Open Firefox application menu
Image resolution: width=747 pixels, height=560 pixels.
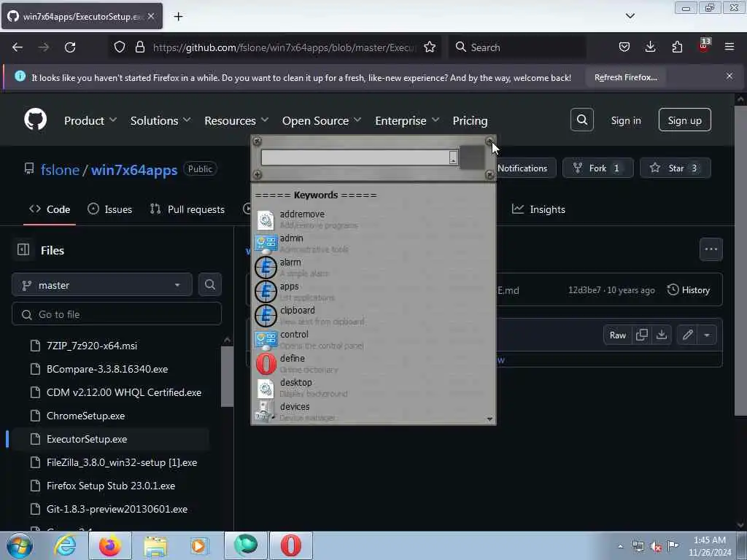tap(729, 47)
